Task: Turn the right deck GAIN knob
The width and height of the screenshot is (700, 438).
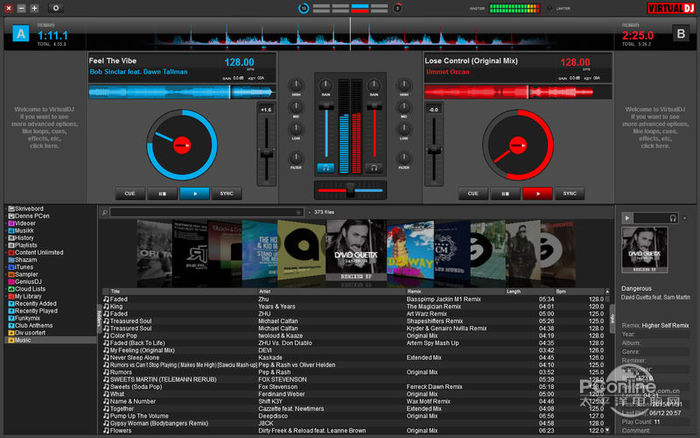Action: click(x=374, y=85)
